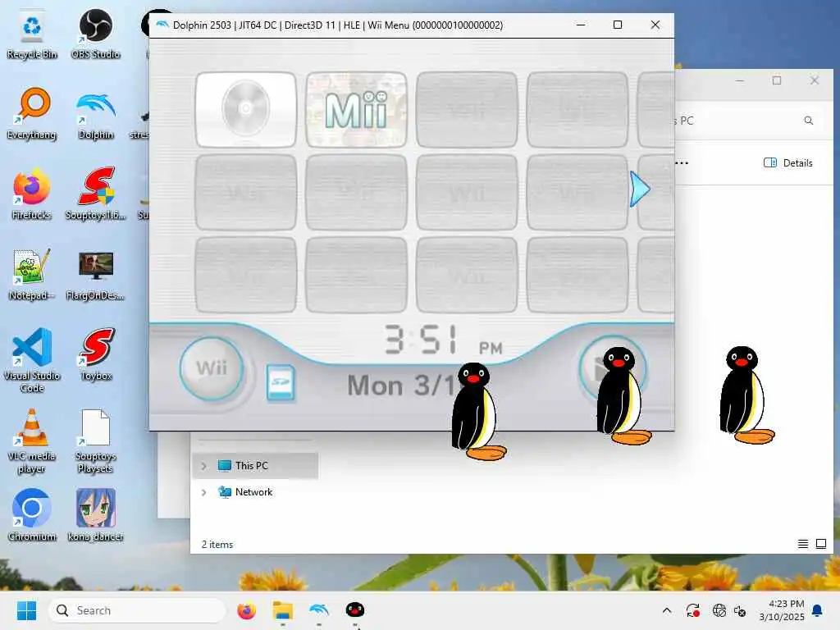Click File Explorer icon in taskbar
This screenshot has width=840, height=630.
coord(283,610)
